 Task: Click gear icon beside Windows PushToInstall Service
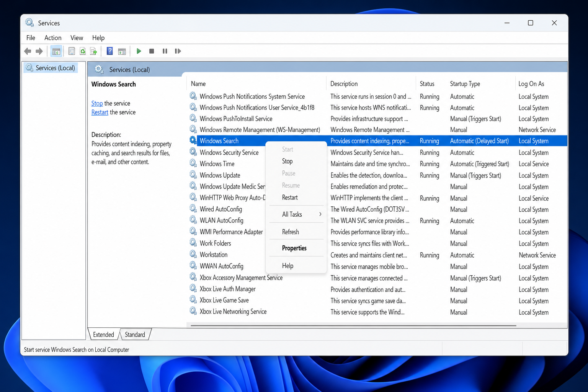click(x=193, y=119)
